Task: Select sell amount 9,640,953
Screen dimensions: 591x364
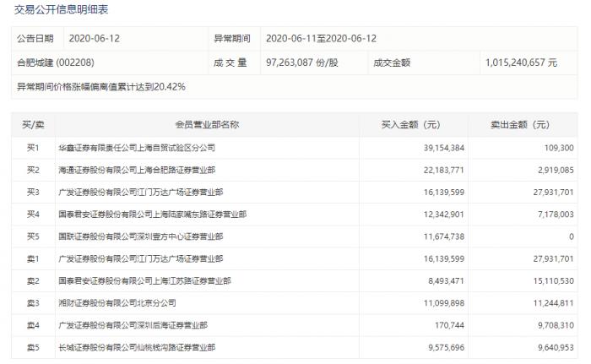Action: [x=556, y=347]
